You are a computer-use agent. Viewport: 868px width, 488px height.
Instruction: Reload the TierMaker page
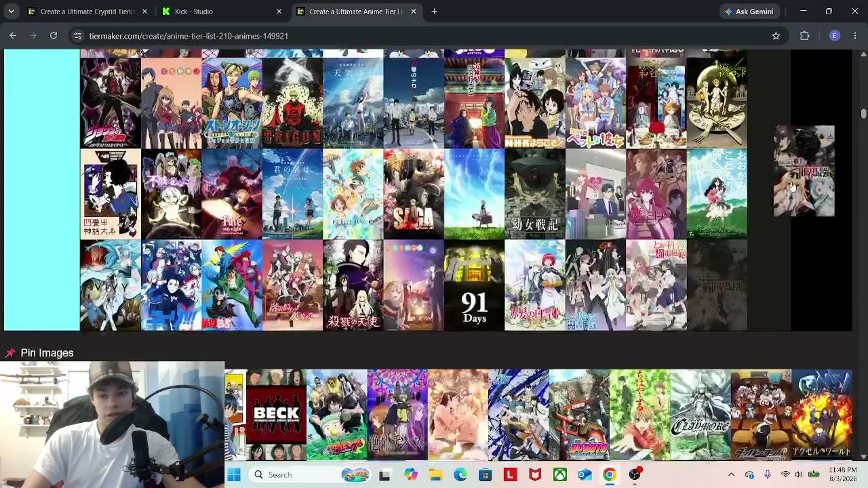(x=54, y=36)
